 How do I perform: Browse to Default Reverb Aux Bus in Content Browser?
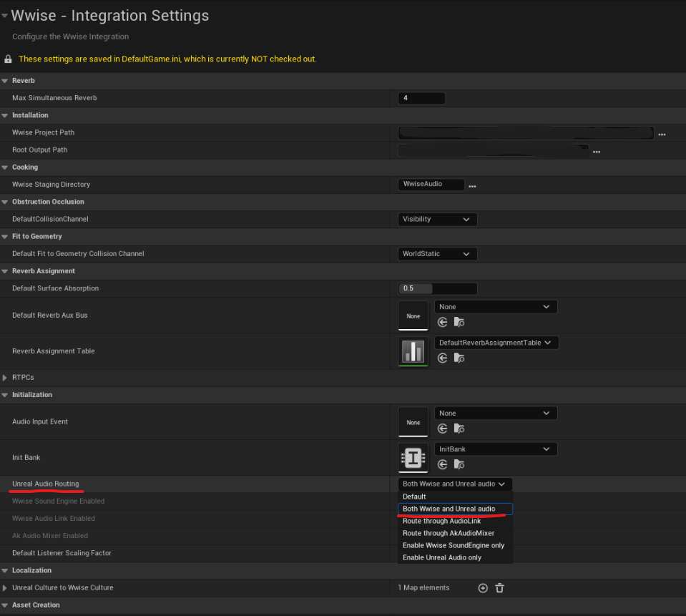point(459,323)
